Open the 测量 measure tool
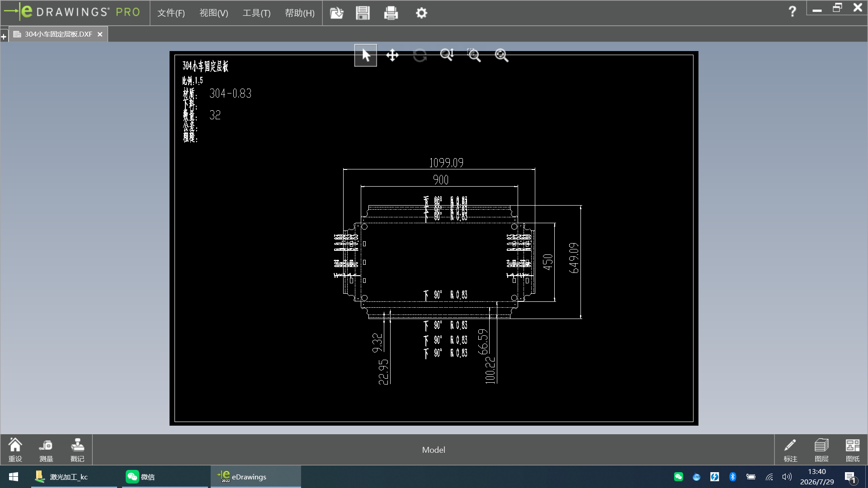This screenshot has width=868, height=488. [x=46, y=450]
